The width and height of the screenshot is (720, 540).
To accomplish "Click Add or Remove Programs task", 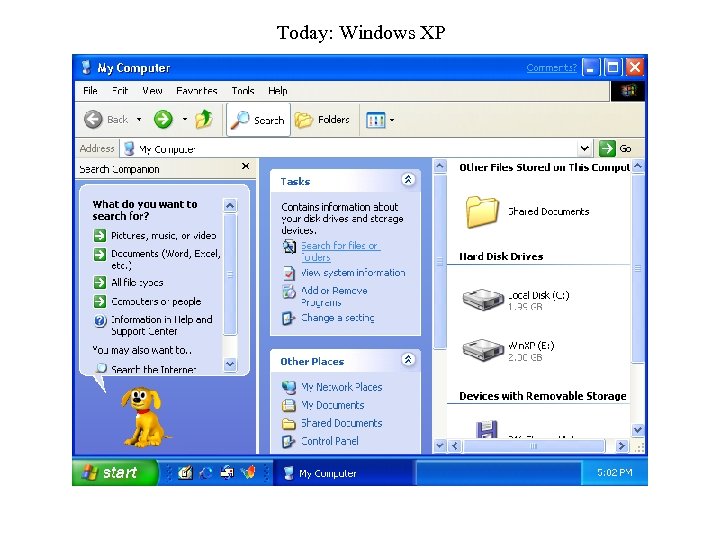I will click(x=334, y=296).
